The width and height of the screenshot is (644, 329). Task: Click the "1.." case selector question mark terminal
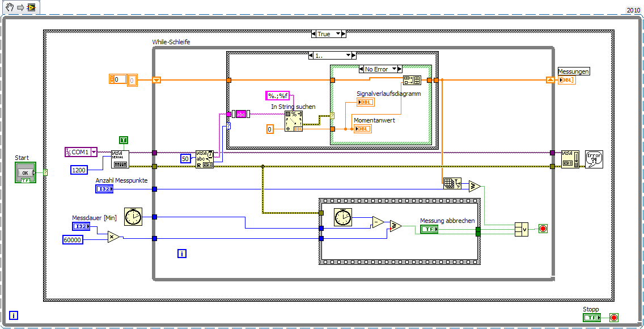229,126
